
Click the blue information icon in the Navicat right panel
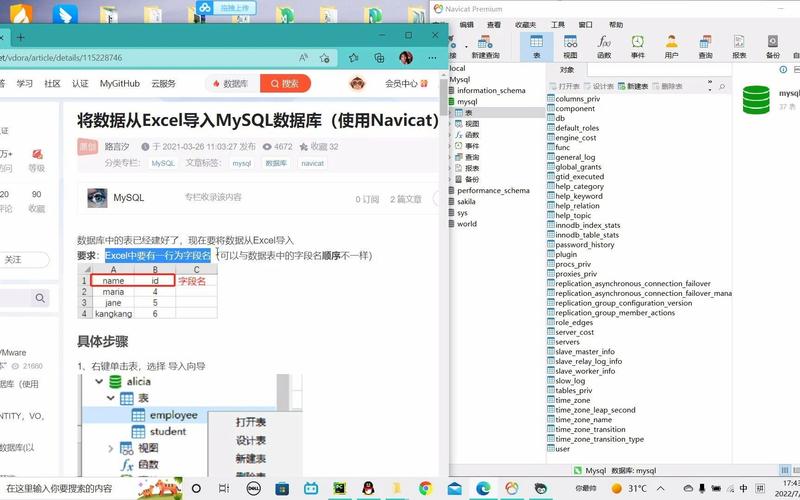pos(783,69)
